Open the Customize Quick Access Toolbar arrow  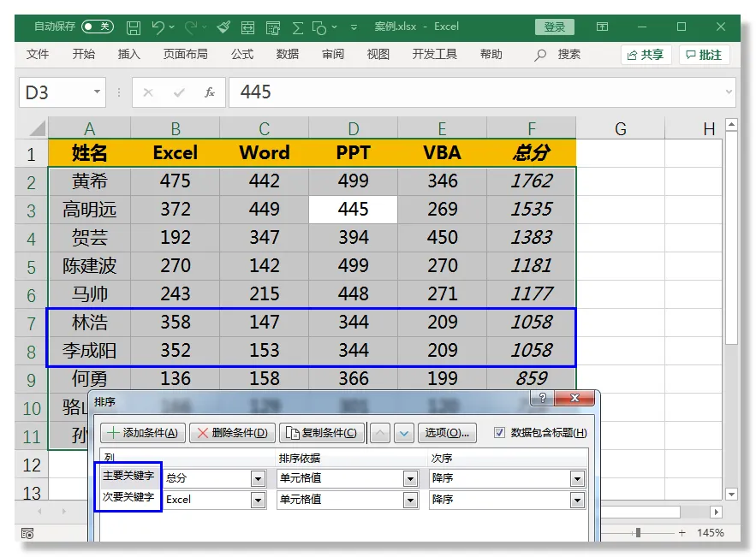tap(354, 27)
